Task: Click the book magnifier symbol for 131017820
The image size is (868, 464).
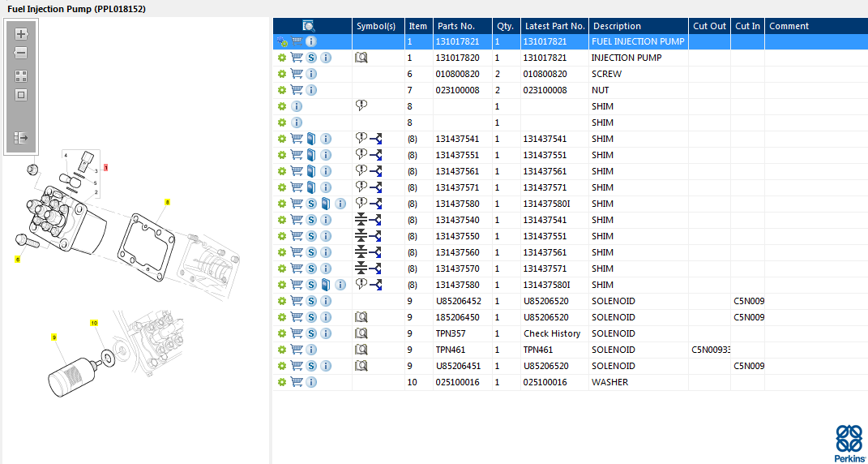Action: 361,58
